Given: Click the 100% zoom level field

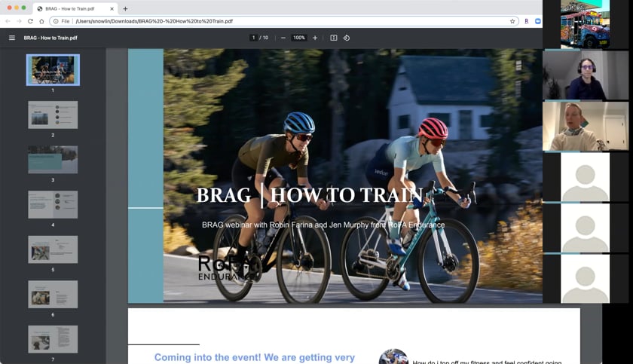Looking at the screenshot, I should point(299,38).
